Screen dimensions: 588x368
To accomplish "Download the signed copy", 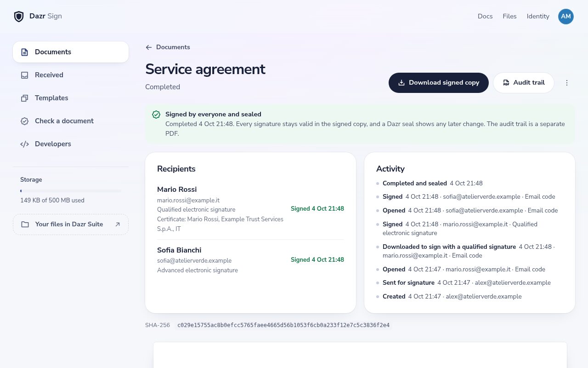I will [x=439, y=83].
